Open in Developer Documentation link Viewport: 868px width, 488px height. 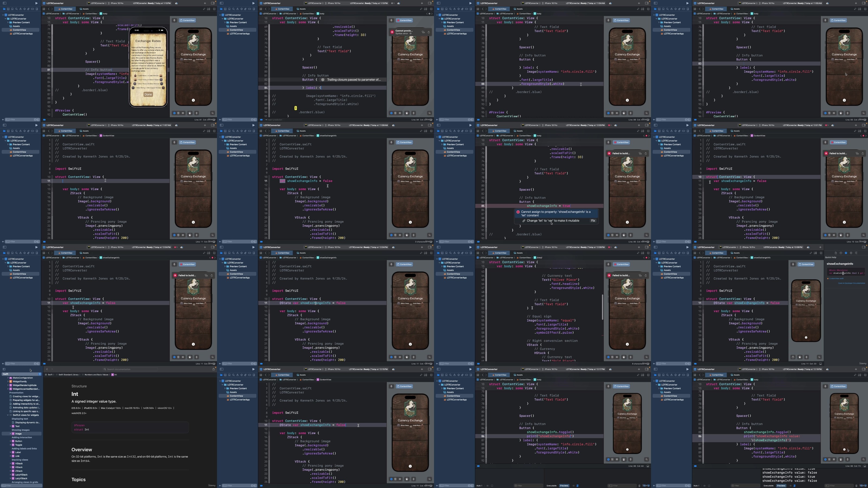[851, 283]
